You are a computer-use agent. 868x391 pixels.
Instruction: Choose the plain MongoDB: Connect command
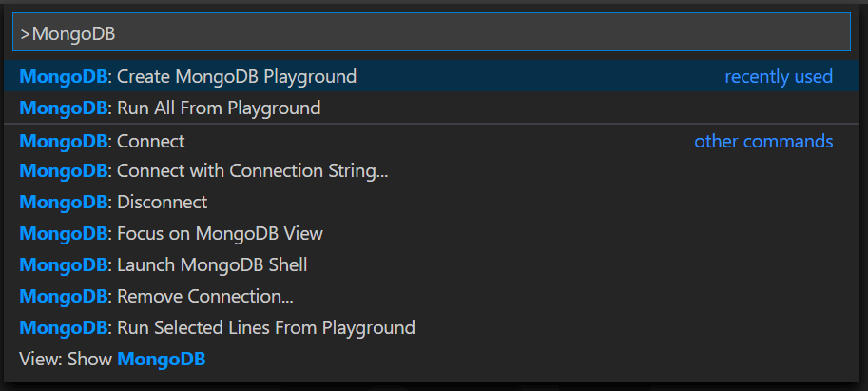click(150, 142)
